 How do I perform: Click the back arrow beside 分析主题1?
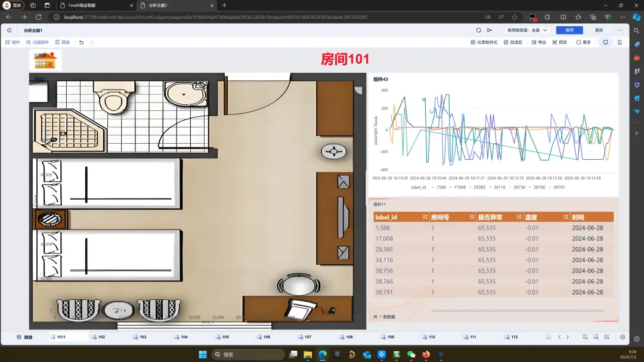[x=9, y=30]
